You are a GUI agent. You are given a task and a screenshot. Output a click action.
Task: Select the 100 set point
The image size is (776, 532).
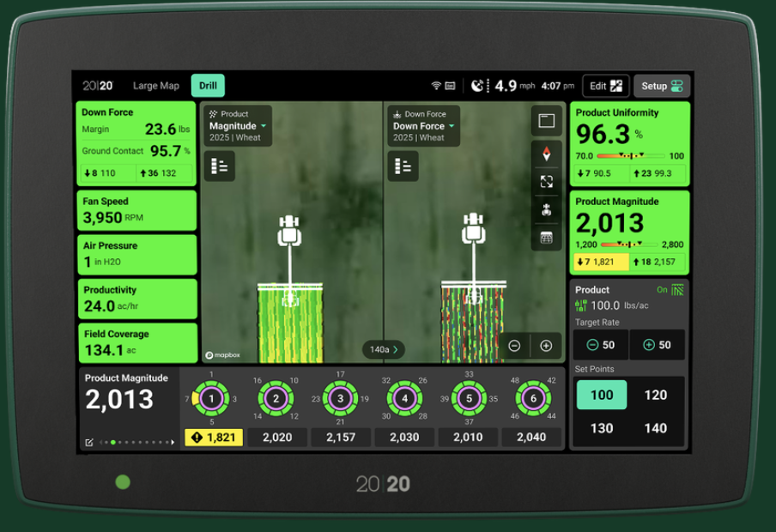602,395
